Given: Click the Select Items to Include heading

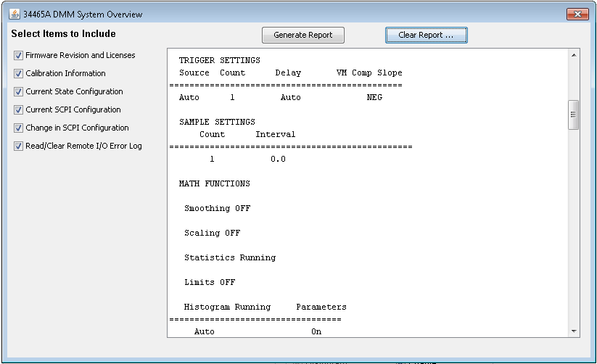Looking at the screenshot, I should coord(63,33).
